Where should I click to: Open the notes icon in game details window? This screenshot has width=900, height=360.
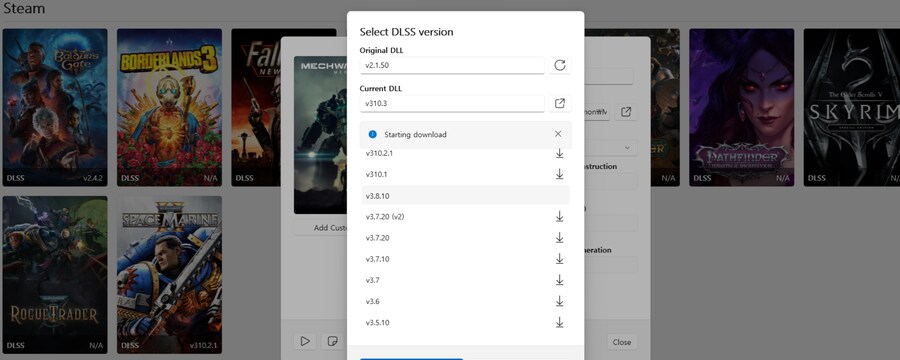click(332, 341)
